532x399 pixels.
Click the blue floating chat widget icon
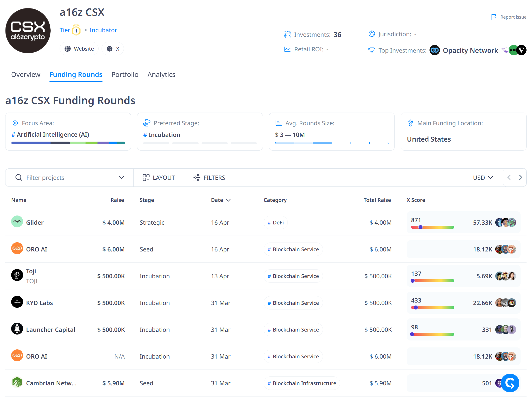tap(510, 383)
